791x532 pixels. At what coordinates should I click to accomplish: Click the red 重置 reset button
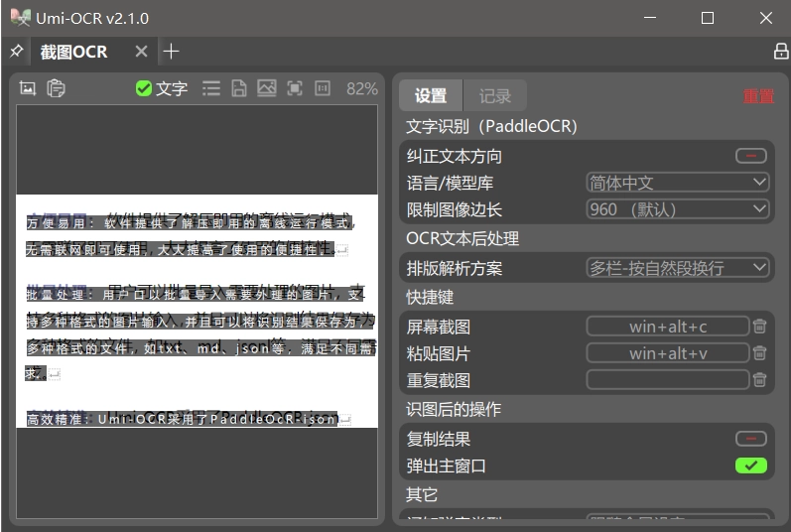click(758, 96)
